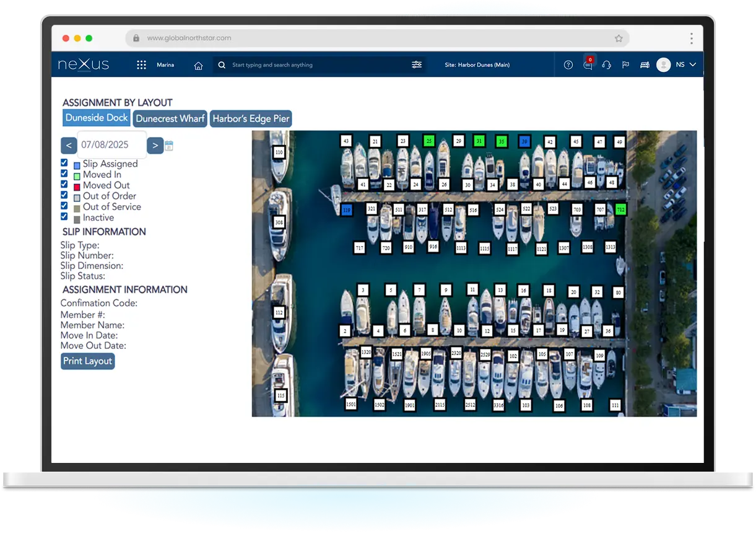Go to next date with arrow
The width and height of the screenshot is (756, 541).
(x=155, y=146)
